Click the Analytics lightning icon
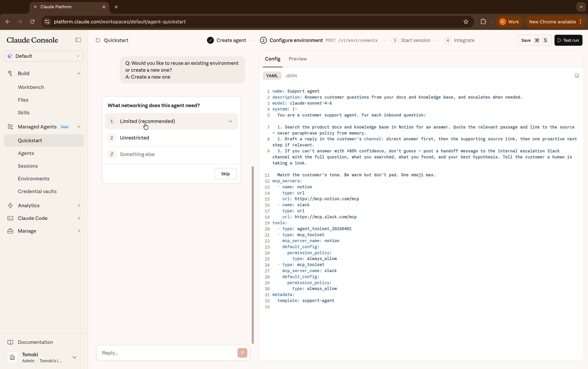Screen dimensions: 588x369 (10, 205)
